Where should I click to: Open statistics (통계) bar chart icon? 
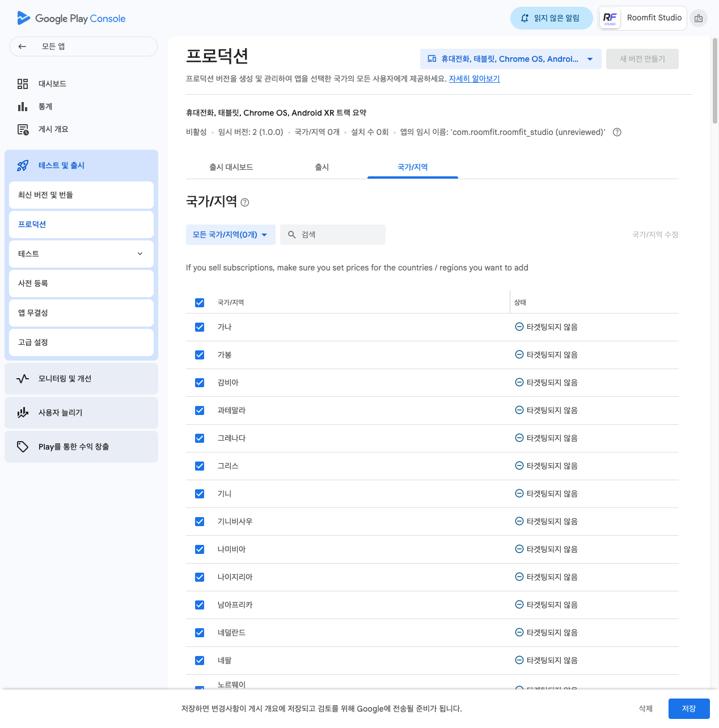point(23,107)
